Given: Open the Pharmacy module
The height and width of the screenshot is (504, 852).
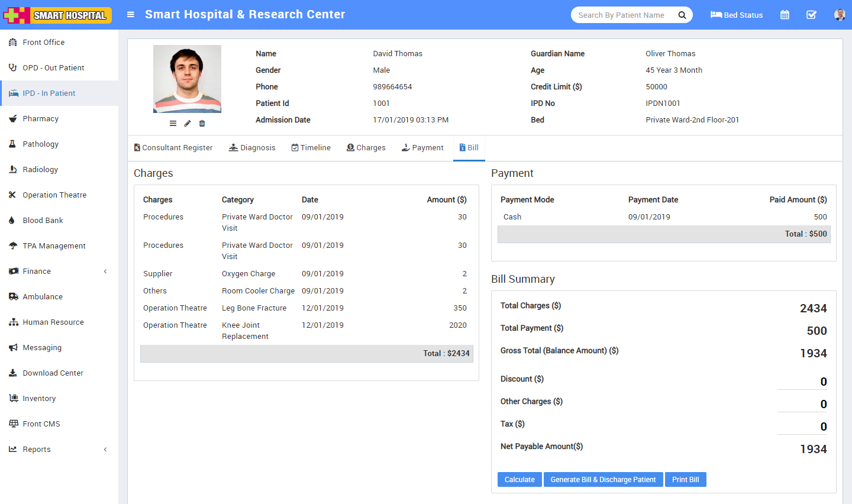Looking at the screenshot, I should coord(40,118).
